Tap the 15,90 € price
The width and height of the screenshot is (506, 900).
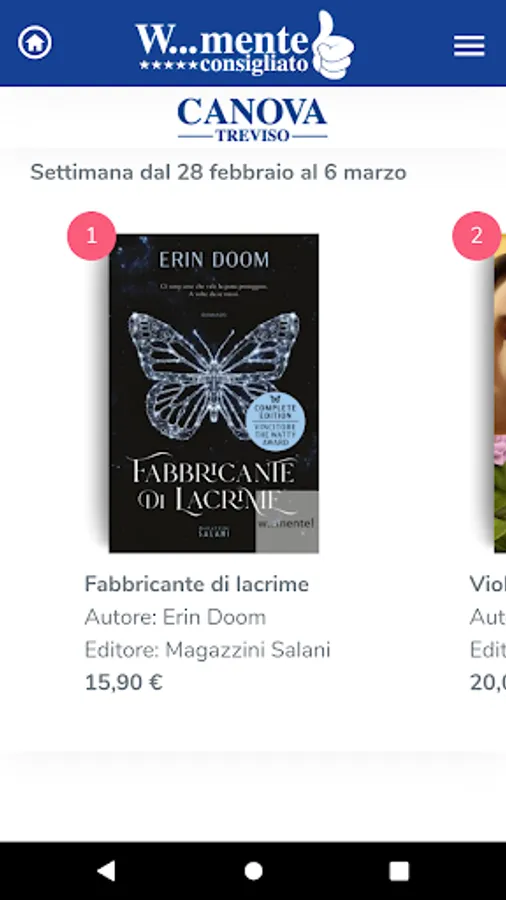(123, 683)
